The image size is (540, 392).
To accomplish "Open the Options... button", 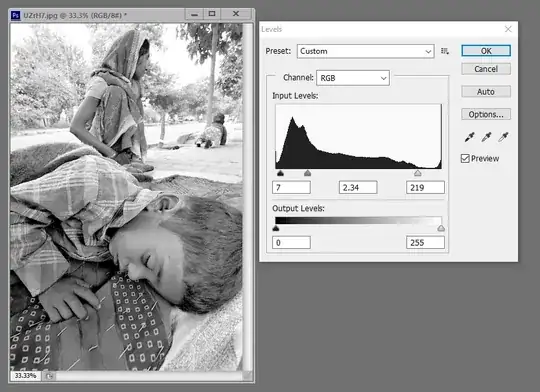I will click(x=486, y=114).
